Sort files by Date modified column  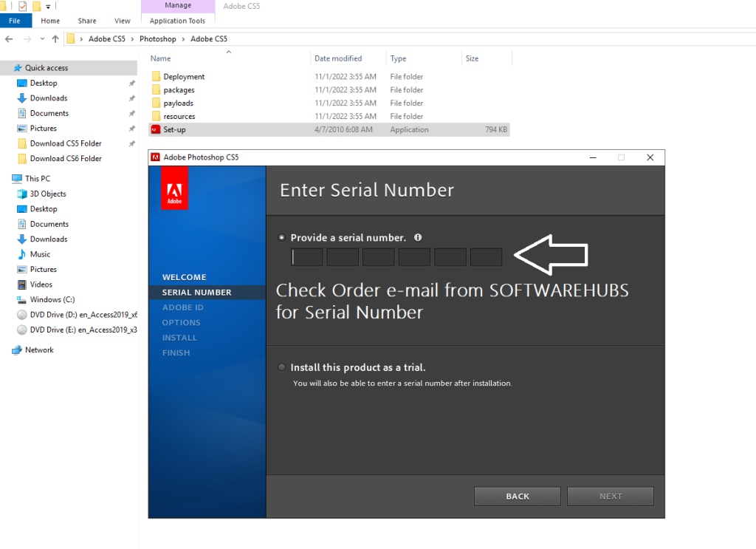[x=338, y=58]
